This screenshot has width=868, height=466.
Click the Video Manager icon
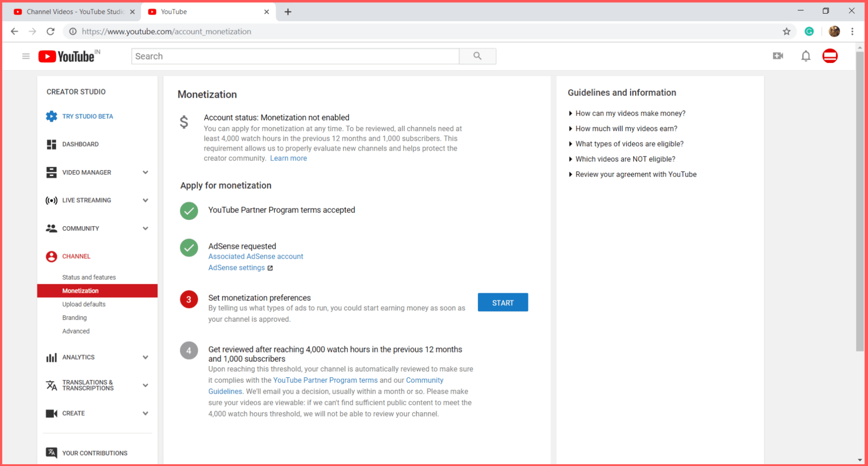[x=51, y=172]
